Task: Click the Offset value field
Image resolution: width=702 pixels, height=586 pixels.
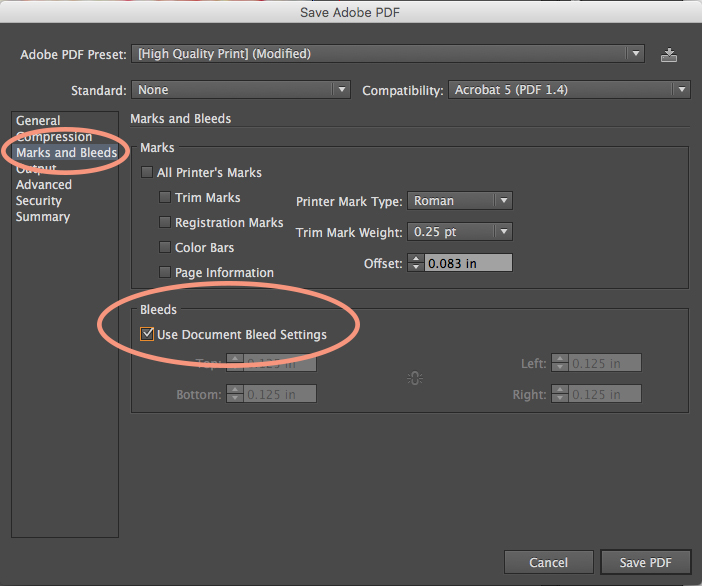Action: coord(468,263)
